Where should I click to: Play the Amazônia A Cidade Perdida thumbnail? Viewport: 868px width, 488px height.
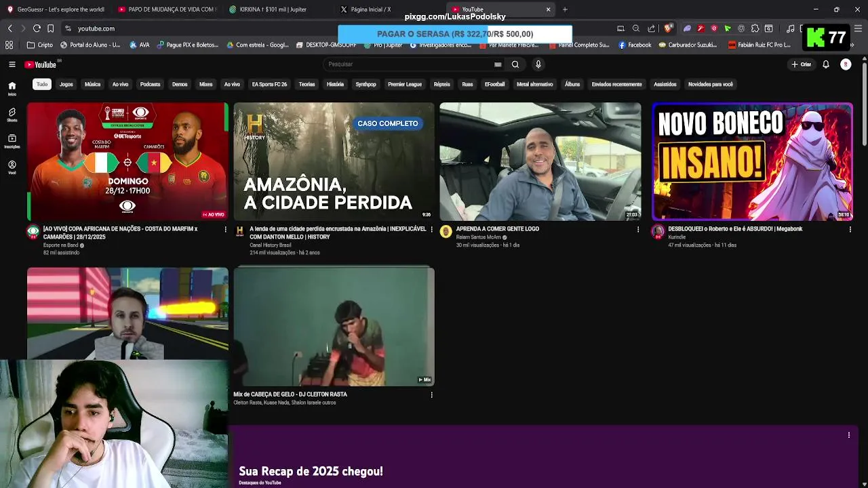tap(334, 161)
